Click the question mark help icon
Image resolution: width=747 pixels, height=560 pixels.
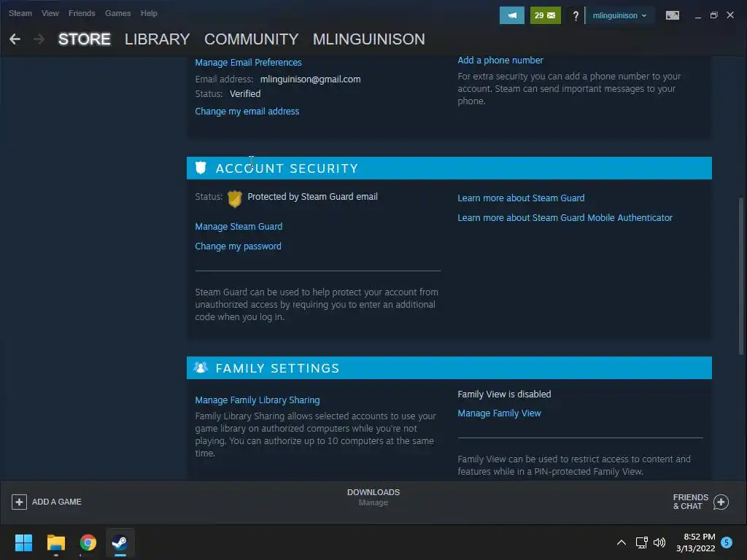pyautogui.click(x=576, y=16)
